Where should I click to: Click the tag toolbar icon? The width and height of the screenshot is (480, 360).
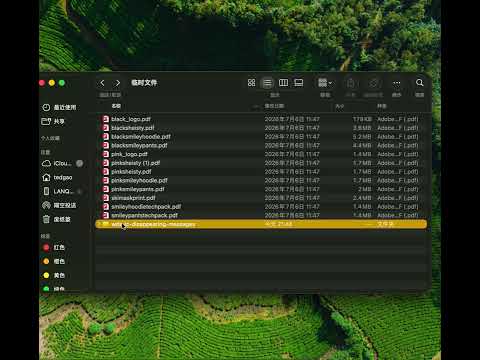click(x=373, y=83)
